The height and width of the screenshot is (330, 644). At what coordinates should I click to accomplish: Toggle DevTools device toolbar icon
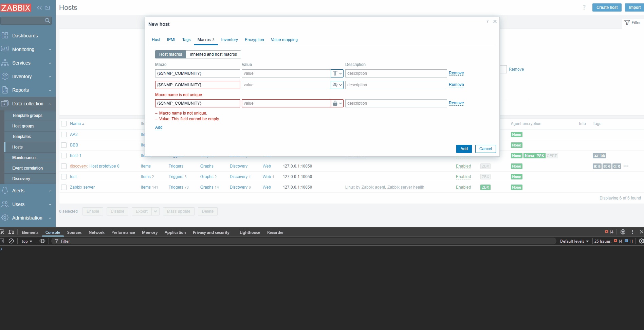(x=11, y=232)
